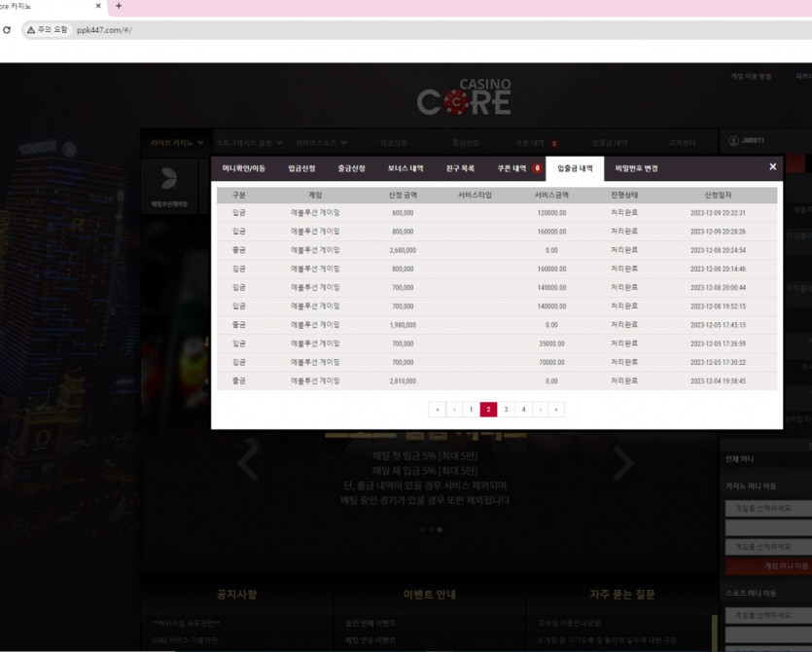This screenshot has width=812, height=652.
Task: Click the browser reload icon
Action: 7,30
